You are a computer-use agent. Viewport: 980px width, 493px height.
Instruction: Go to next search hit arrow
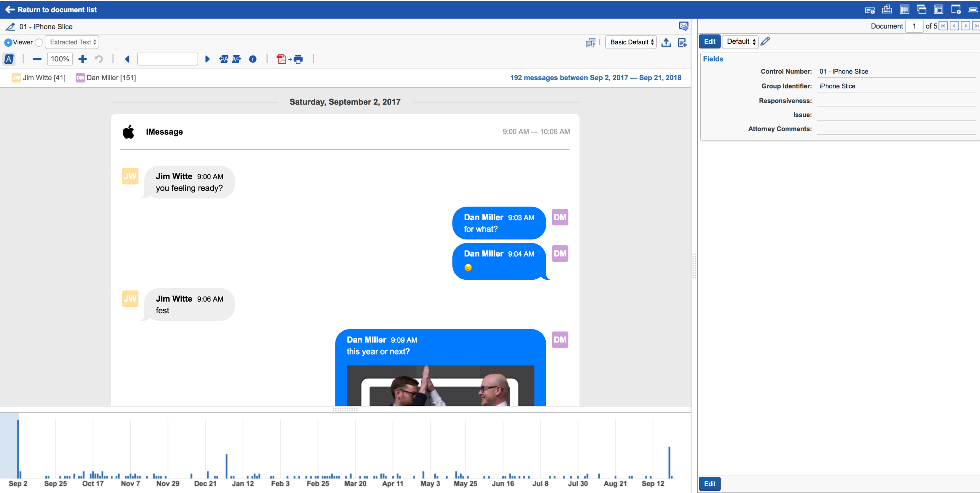click(x=207, y=59)
